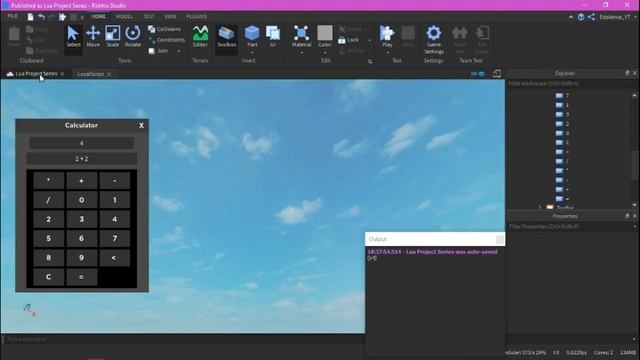Click the Undo arrow in quick access
640x360 pixels.
pyautogui.click(x=41, y=17)
